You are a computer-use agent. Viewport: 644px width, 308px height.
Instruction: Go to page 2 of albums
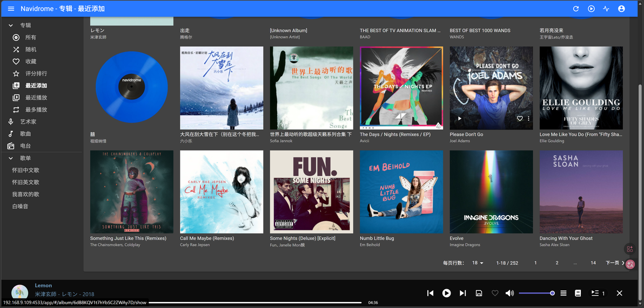point(557,263)
